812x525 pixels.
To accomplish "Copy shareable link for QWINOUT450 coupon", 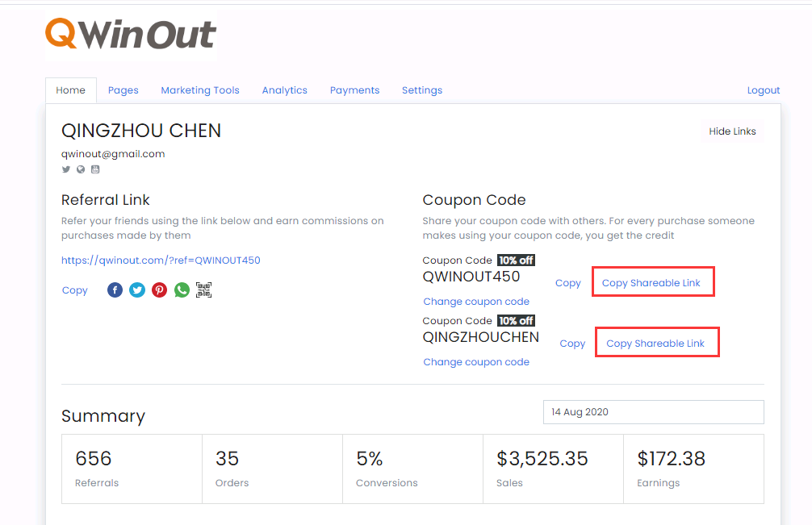I will point(651,283).
